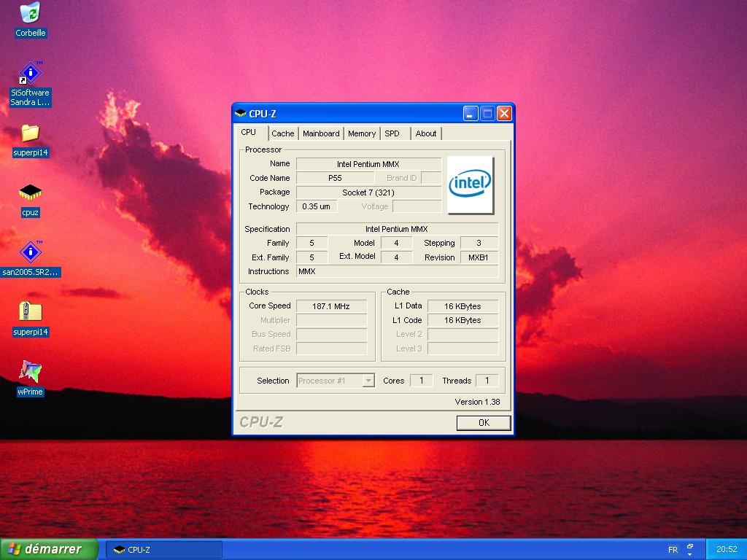
Task: Click the Cores value field
Action: point(421,381)
